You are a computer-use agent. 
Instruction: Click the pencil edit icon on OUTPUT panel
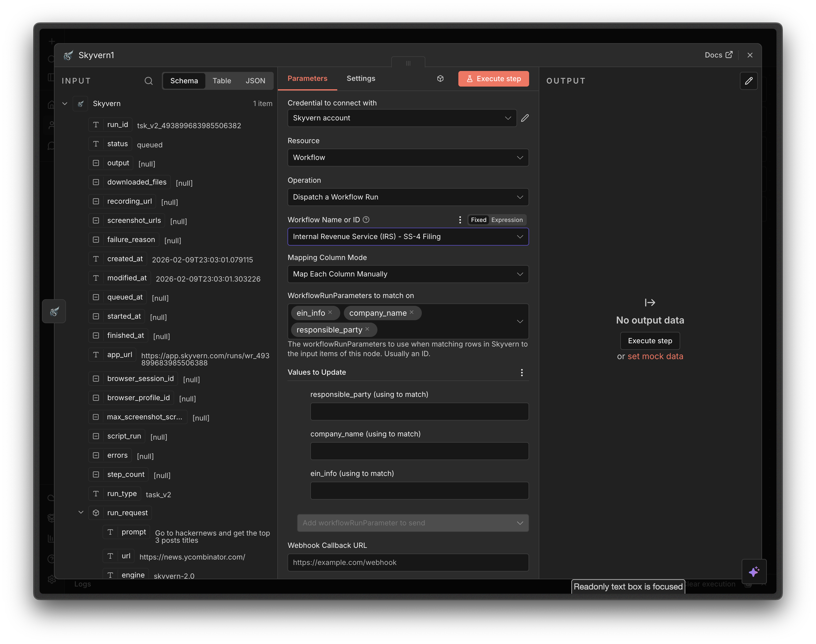[x=749, y=81]
